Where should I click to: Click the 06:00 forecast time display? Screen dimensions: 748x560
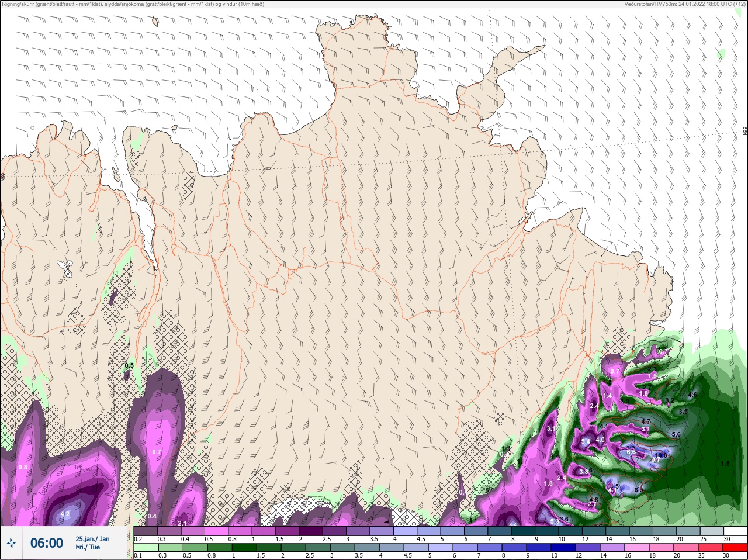46,543
